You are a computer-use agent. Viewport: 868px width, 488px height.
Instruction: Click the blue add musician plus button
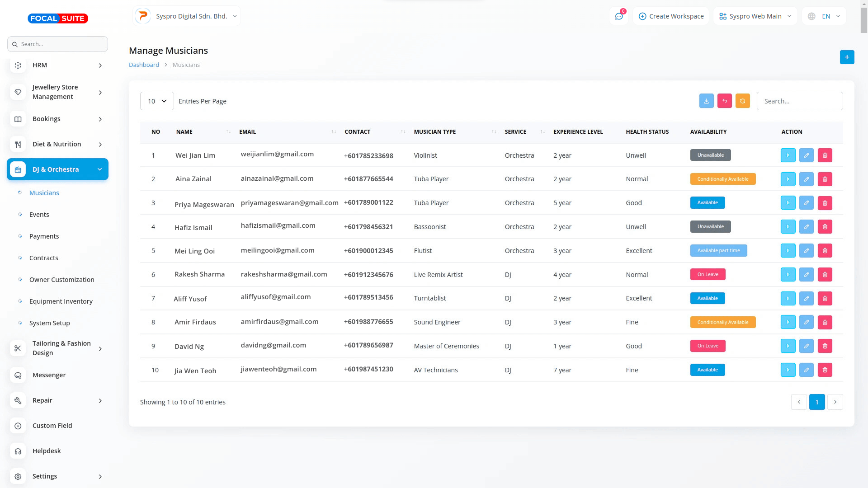(847, 57)
